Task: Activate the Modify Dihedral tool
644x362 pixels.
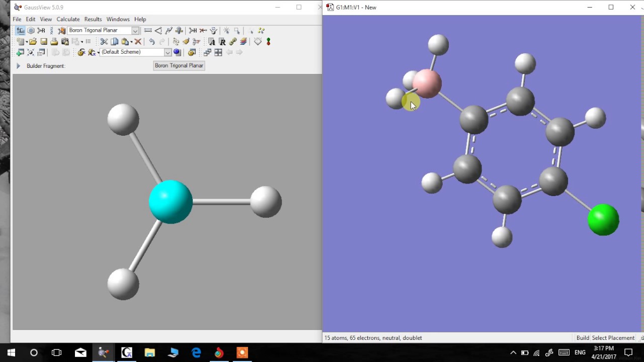Action: 169,31
